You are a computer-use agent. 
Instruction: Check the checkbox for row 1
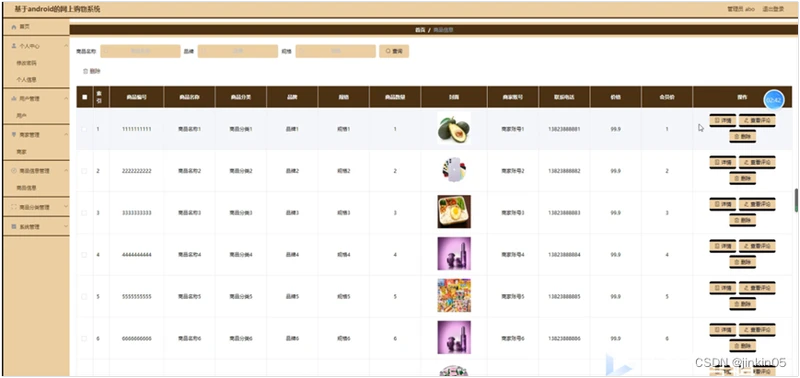(x=85, y=129)
